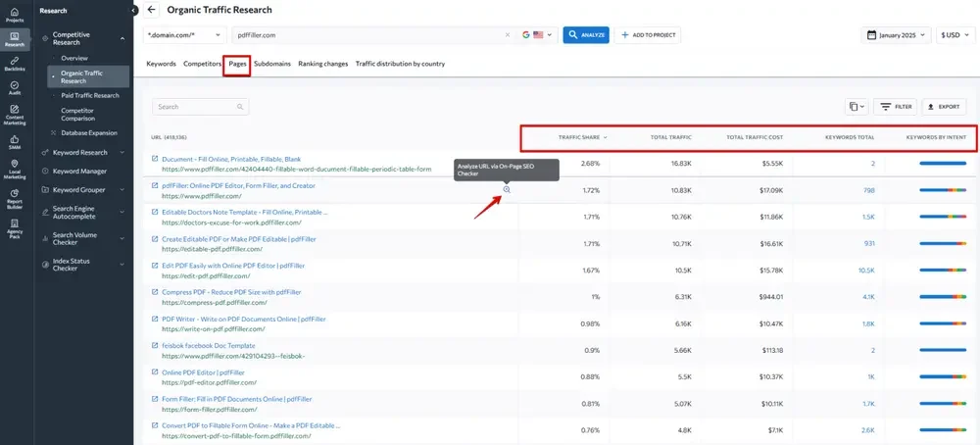980x445 pixels.
Task: Open the Ranking changes tab
Action: pos(323,64)
